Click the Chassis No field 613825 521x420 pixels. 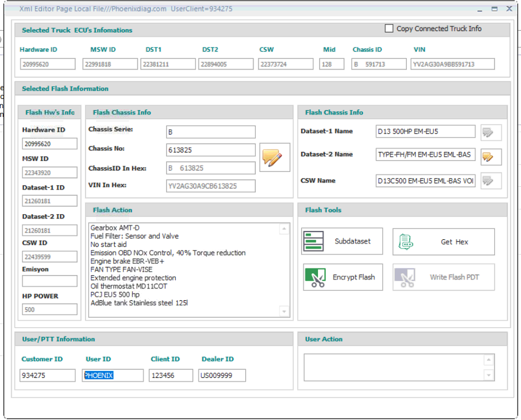coord(211,150)
